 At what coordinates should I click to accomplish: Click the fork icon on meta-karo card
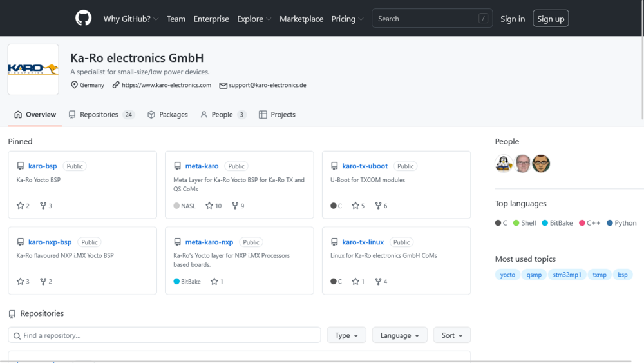235,206
